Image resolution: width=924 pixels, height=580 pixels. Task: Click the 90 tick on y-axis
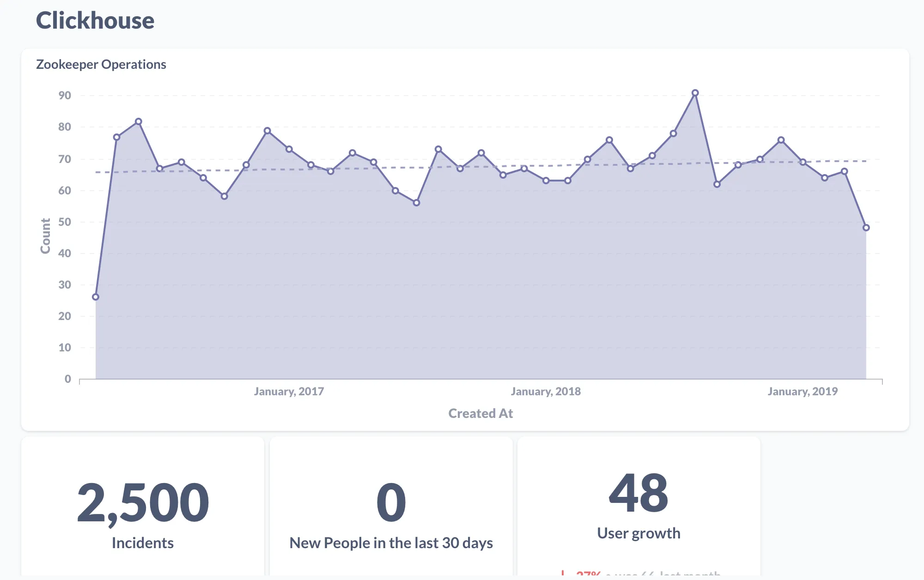65,96
